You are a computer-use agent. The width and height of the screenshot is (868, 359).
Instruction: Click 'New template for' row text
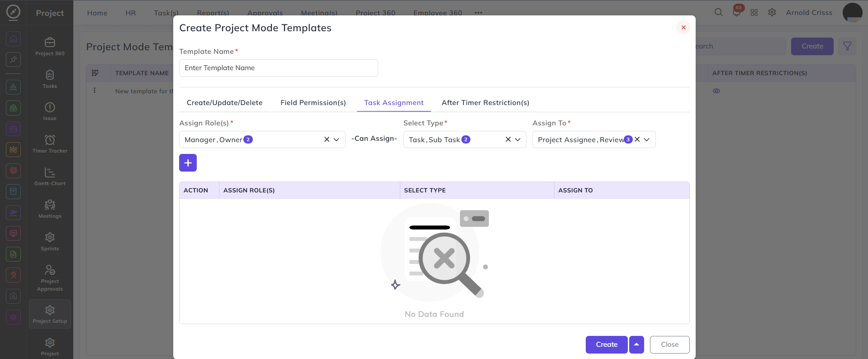tap(144, 91)
